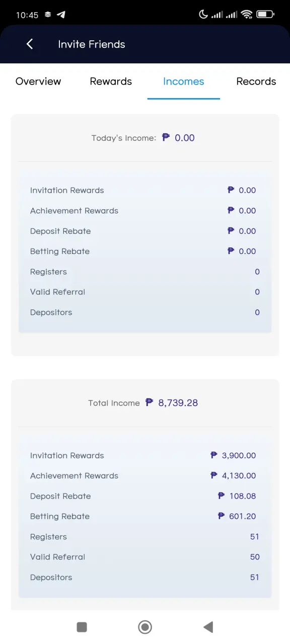
Task: Tap the back arrow icon
Action: [x=30, y=44]
